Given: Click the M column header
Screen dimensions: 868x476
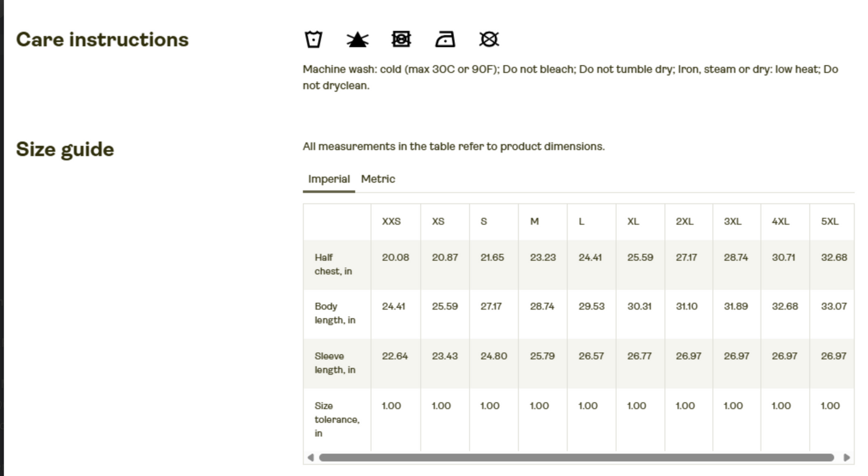Looking at the screenshot, I should coord(535,222).
